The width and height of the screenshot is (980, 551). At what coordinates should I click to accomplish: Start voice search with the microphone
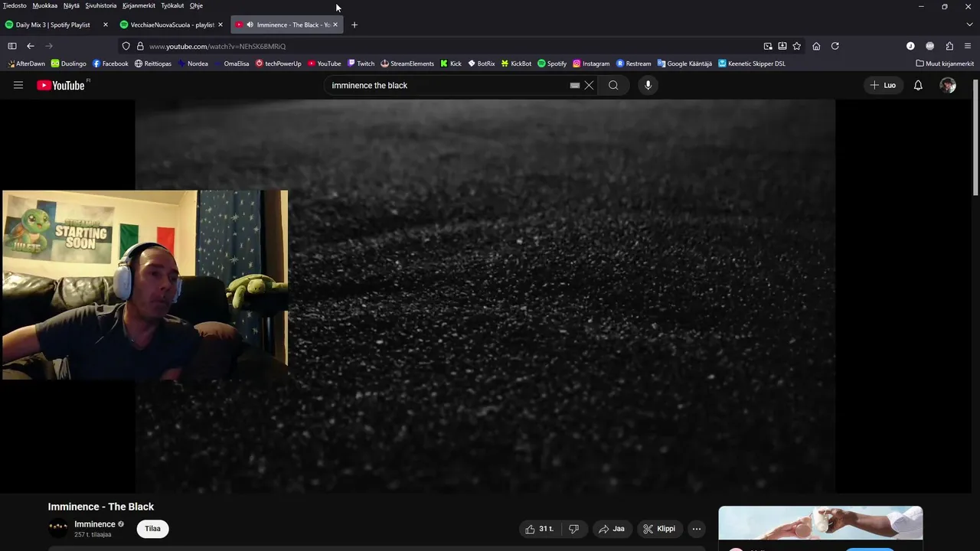click(648, 85)
